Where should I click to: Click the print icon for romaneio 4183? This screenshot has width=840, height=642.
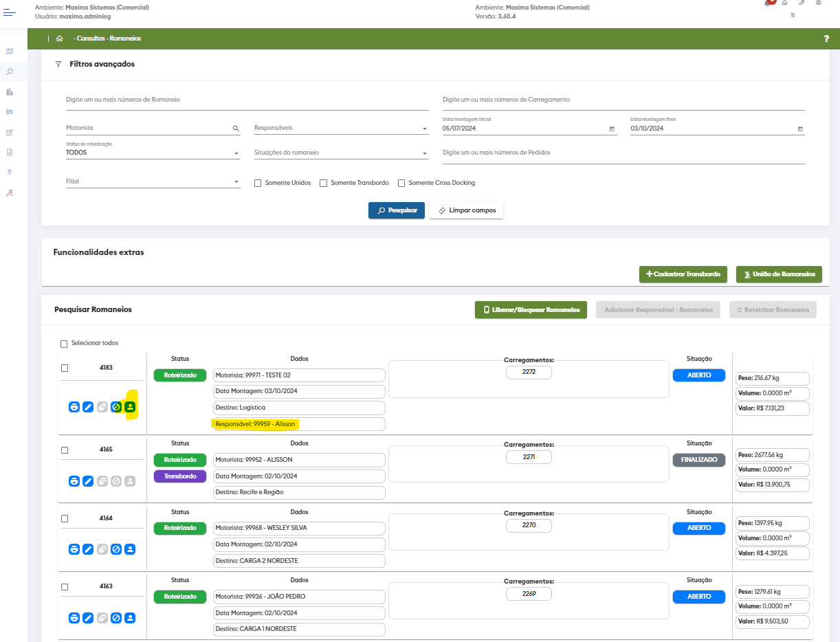point(74,407)
